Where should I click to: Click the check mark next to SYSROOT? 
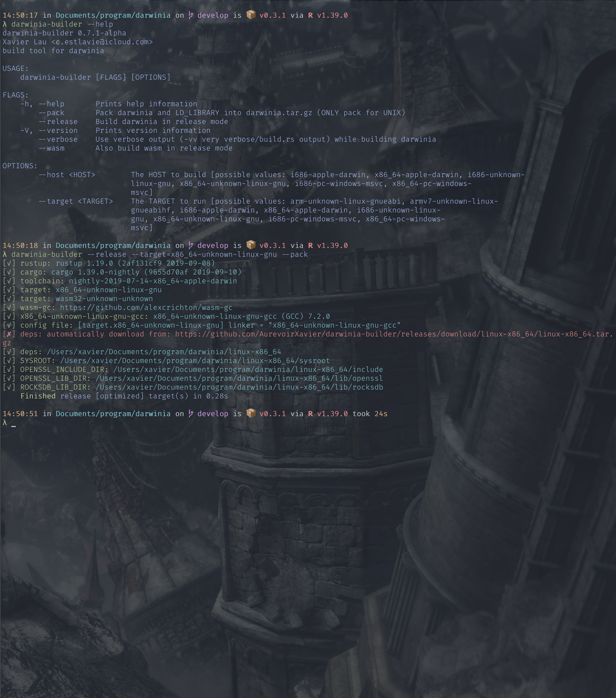[x=9, y=361]
